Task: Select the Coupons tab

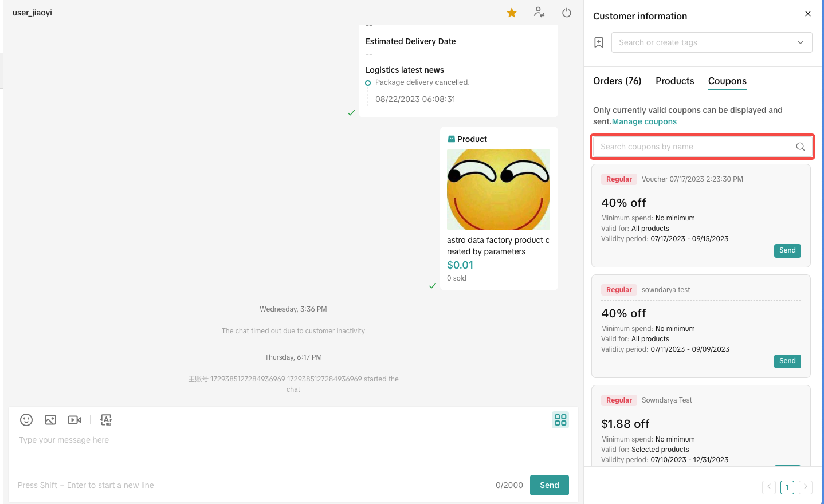Action: pos(727,81)
